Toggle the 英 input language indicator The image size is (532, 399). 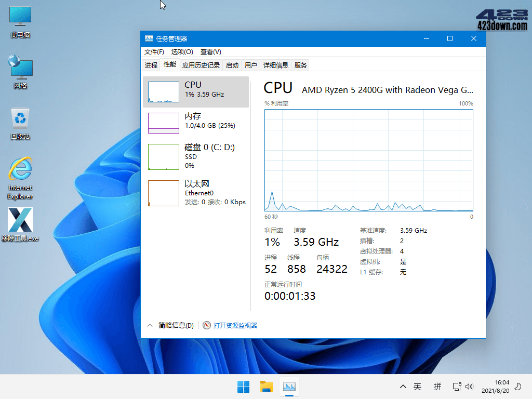click(417, 387)
